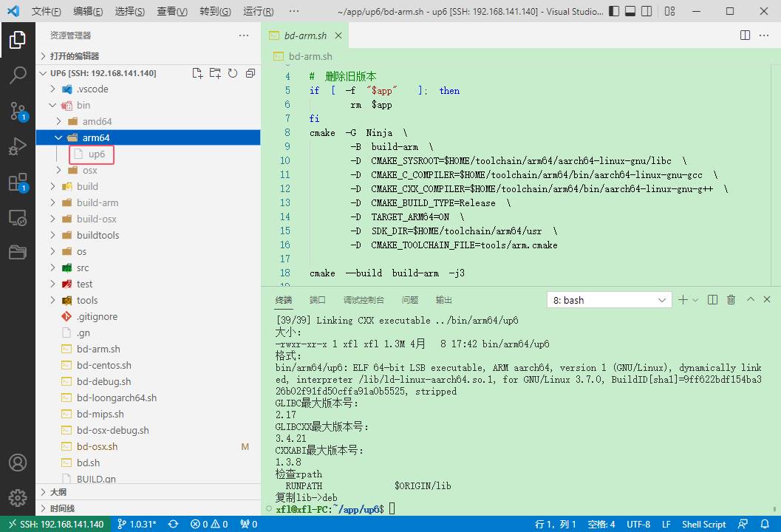The height and width of the screenshot is (532, 781).
Task: Kill terminal with trash icon
Action: 731,300
